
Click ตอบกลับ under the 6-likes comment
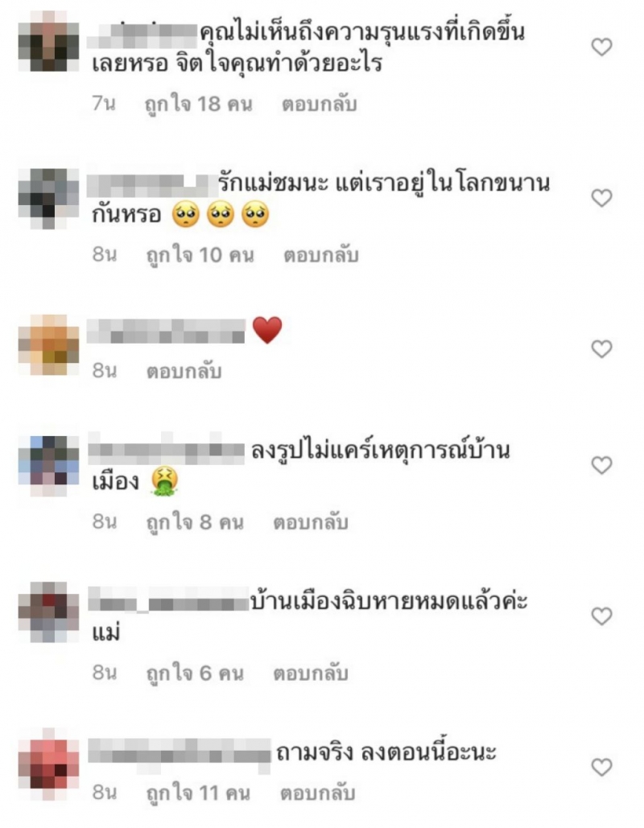point(311,673)
